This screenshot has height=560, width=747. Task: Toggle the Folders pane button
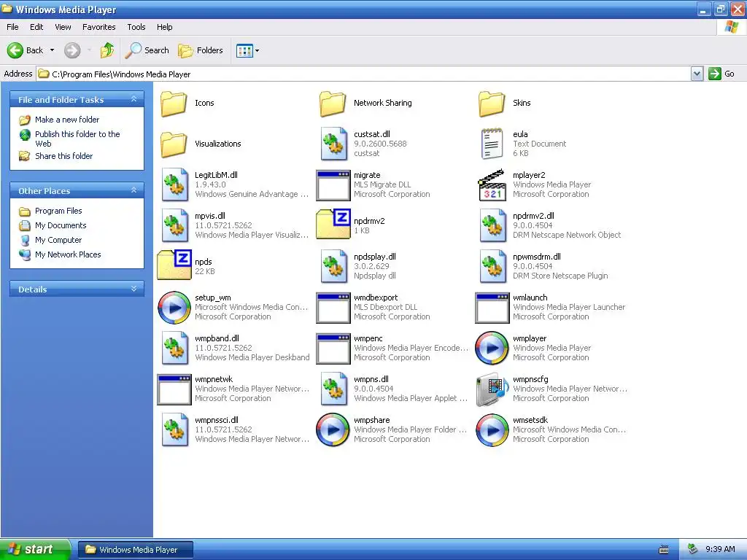click(201, 50)
